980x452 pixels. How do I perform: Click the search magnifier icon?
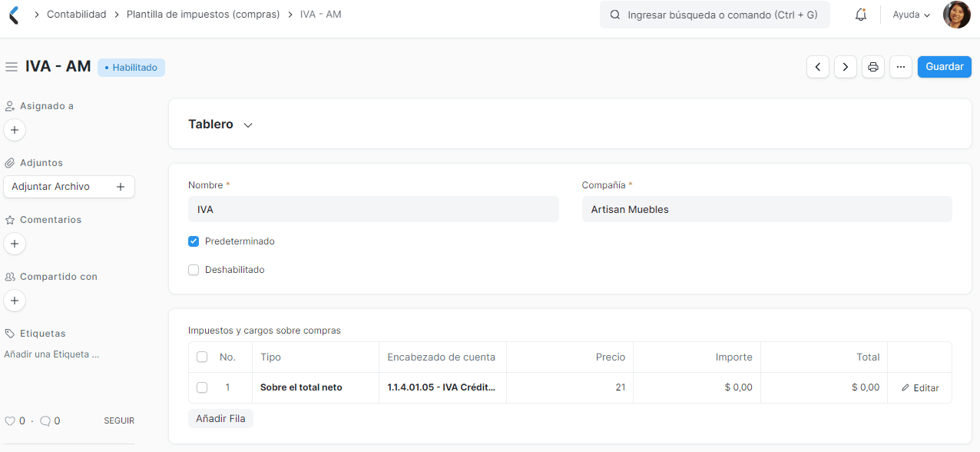615,15
